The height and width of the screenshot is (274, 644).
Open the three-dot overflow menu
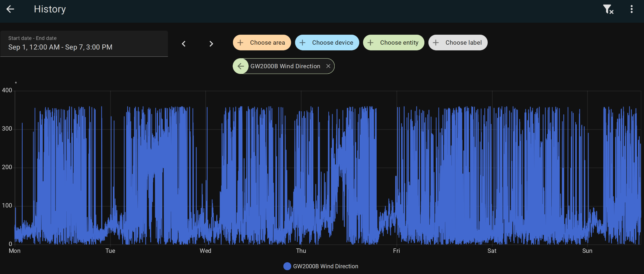point(631,9)
